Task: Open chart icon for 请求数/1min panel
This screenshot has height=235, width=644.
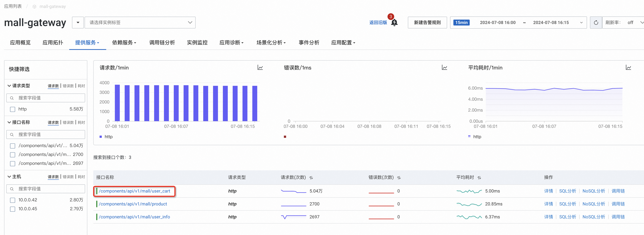Action: click(x=260, y=68)
